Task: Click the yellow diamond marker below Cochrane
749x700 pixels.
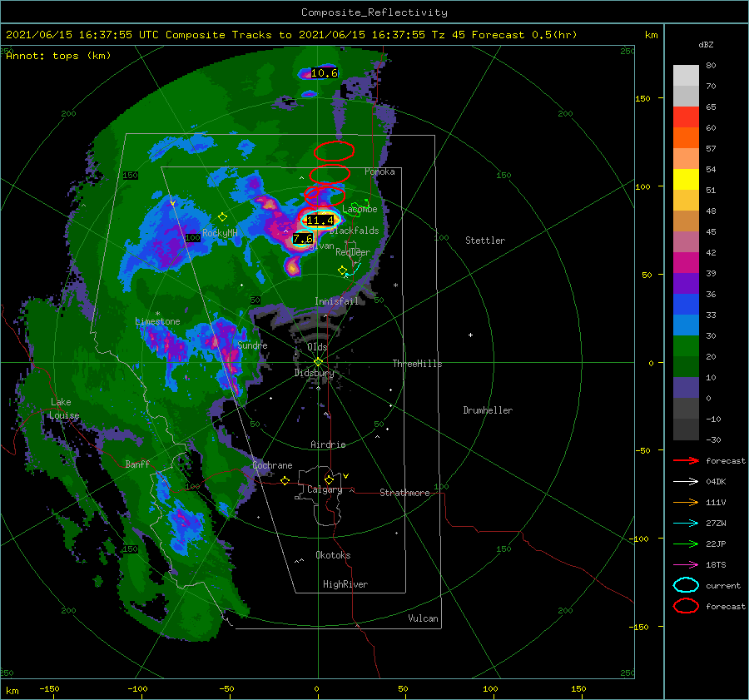Action: tap(285, 480)
